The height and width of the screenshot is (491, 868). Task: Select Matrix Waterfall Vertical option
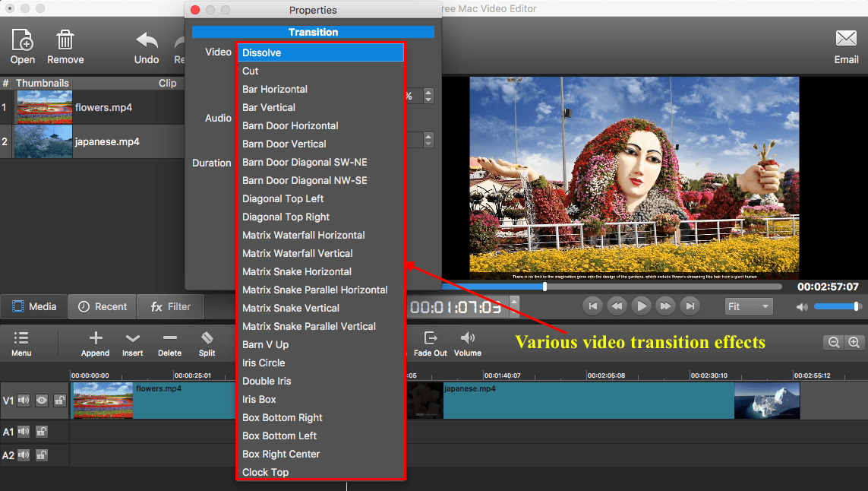(320, 253)
